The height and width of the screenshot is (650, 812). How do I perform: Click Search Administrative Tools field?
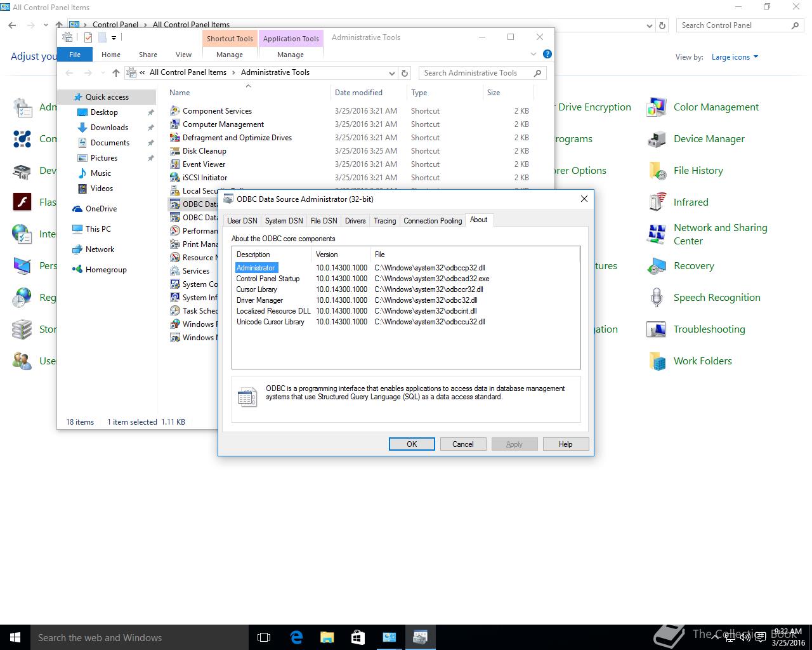coord(482,73)
